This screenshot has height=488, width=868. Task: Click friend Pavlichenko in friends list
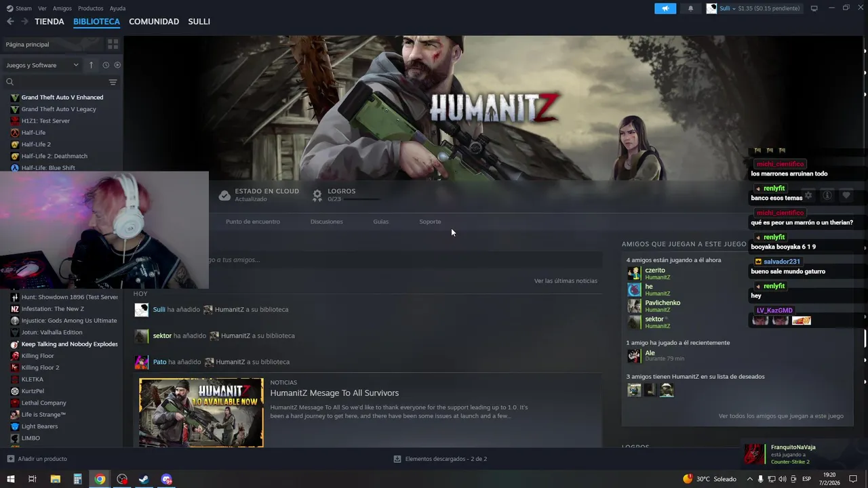663,303
